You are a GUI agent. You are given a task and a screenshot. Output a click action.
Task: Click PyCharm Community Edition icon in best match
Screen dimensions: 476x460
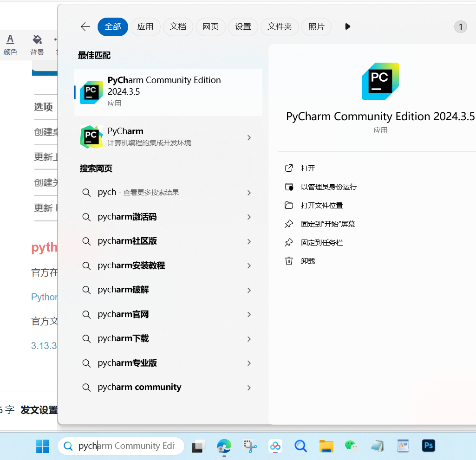[91, 92]
